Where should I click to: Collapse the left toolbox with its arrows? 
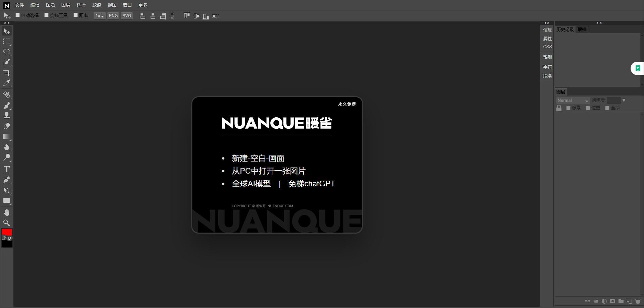[x=7, y=23]
